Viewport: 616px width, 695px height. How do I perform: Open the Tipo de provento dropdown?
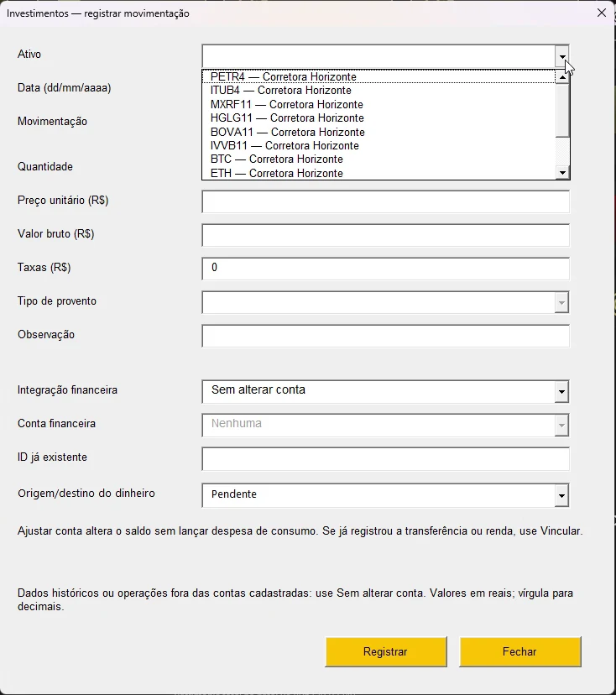tap(561, 303)
